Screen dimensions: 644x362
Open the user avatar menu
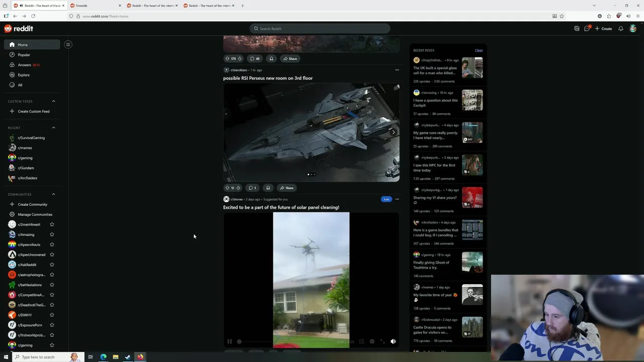[x=633, y=29]
